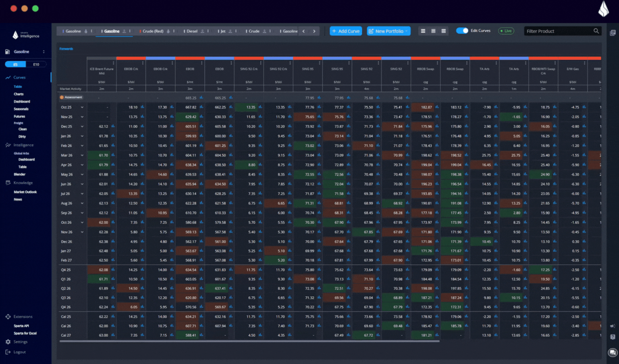Open the help question mark icon
Viewport: 619px width, 364px height.
pyautogui.click(x=613, y=337)
